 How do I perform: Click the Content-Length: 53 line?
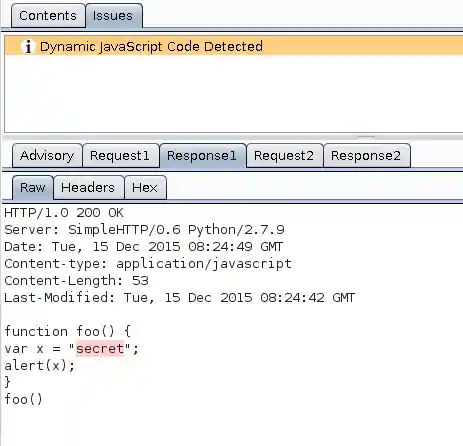coord(76,281)
